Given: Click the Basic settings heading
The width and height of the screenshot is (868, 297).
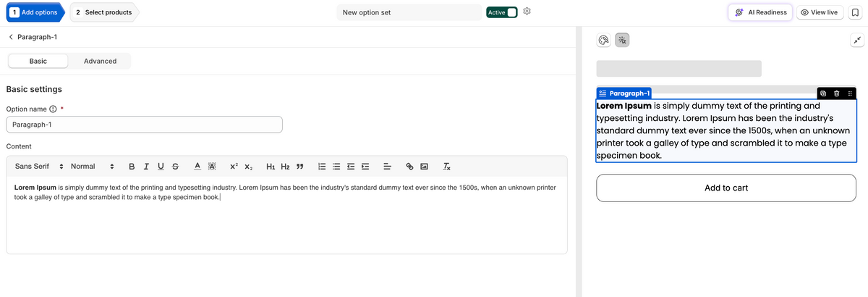Looking at the screenshot, I should [34, 89].
